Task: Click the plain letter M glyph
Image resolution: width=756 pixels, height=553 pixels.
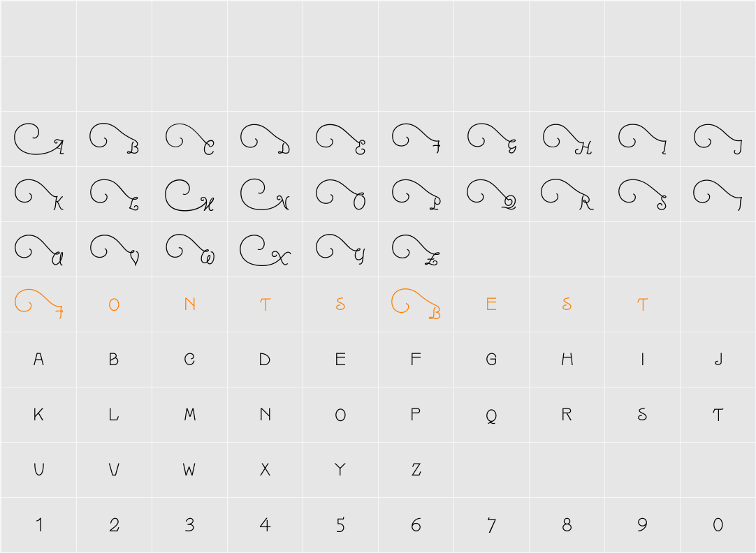Action: point(189,414)
